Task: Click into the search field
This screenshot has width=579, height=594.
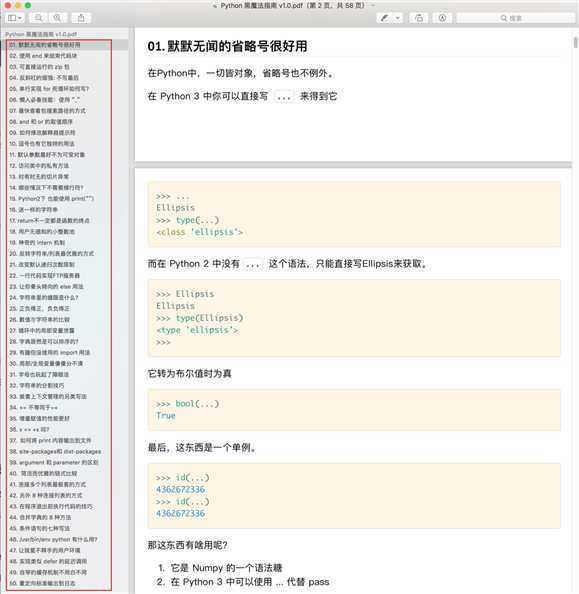Action: (516, 18)
